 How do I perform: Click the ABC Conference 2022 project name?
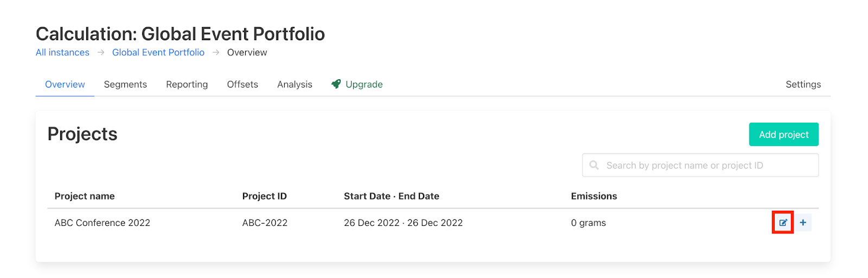click(x=103, y=223)
